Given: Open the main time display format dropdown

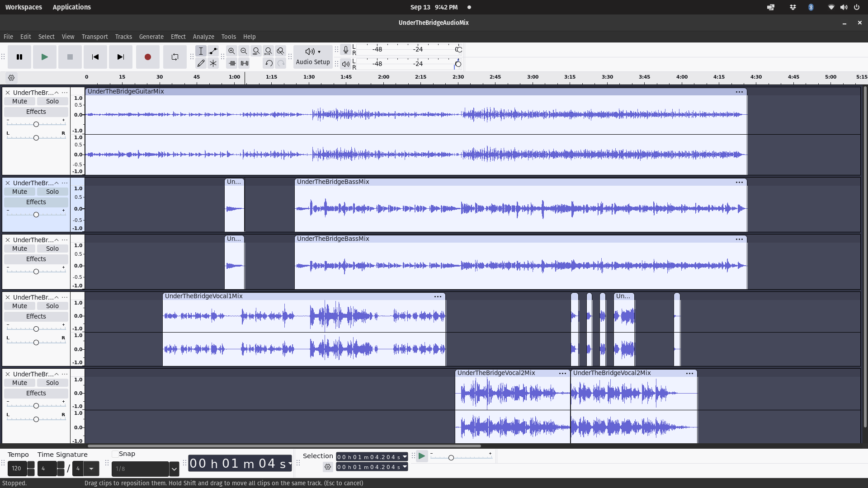Looking at the screenshot, I should click(x=289, y=464).
